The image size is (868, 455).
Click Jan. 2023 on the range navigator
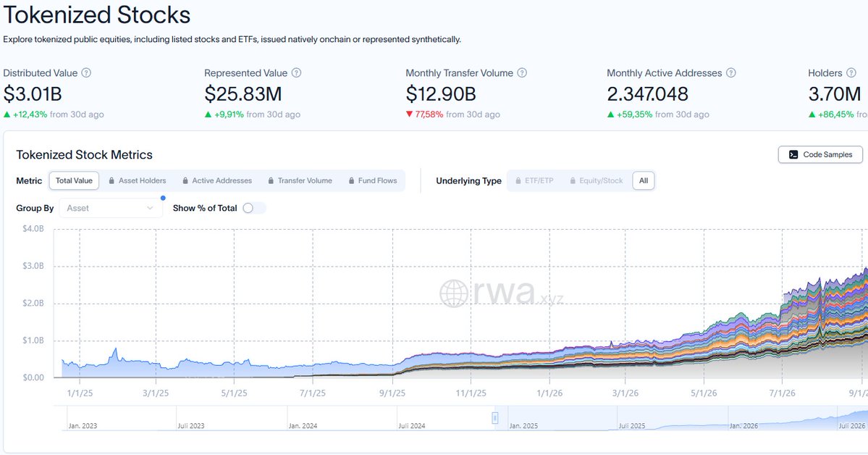pos(83,425)
